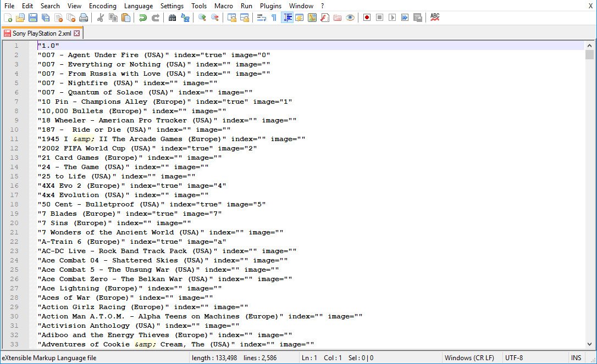Screen dimensions: 597x364
Task: Click the vertical scrollbar thumb
Action: 590,54
